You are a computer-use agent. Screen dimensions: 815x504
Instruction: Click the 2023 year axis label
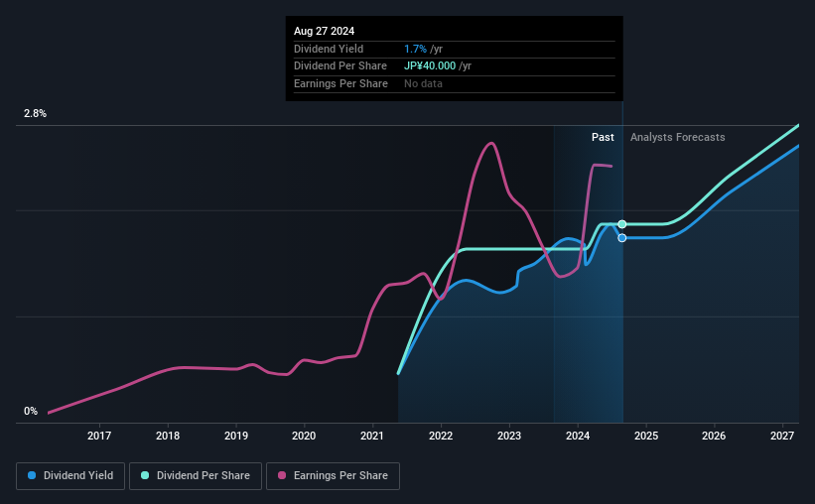[x=509, y=436]
